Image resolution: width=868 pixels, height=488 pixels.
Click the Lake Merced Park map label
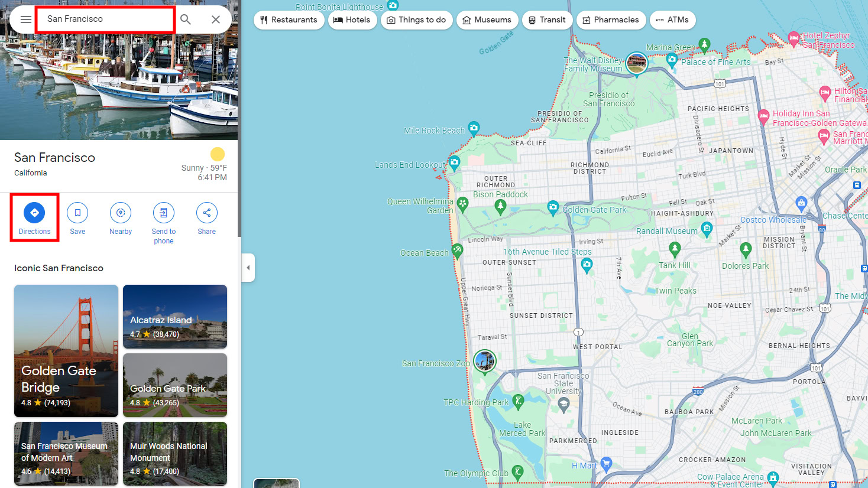point(522,429)
